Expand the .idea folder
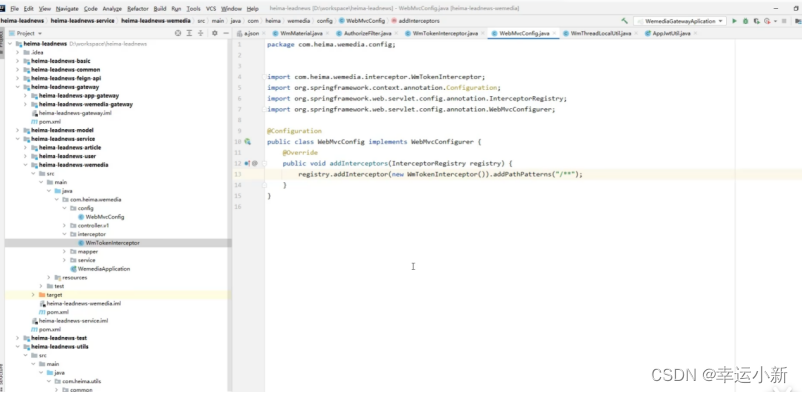Image resolution: width=803 pixels, height=393 pixels. click(18, 52)
